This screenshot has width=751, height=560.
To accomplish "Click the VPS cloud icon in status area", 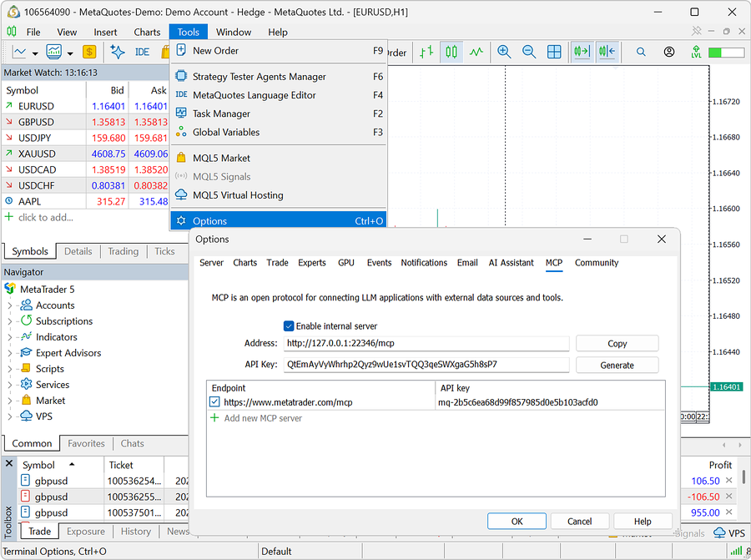I will point(719,532).
